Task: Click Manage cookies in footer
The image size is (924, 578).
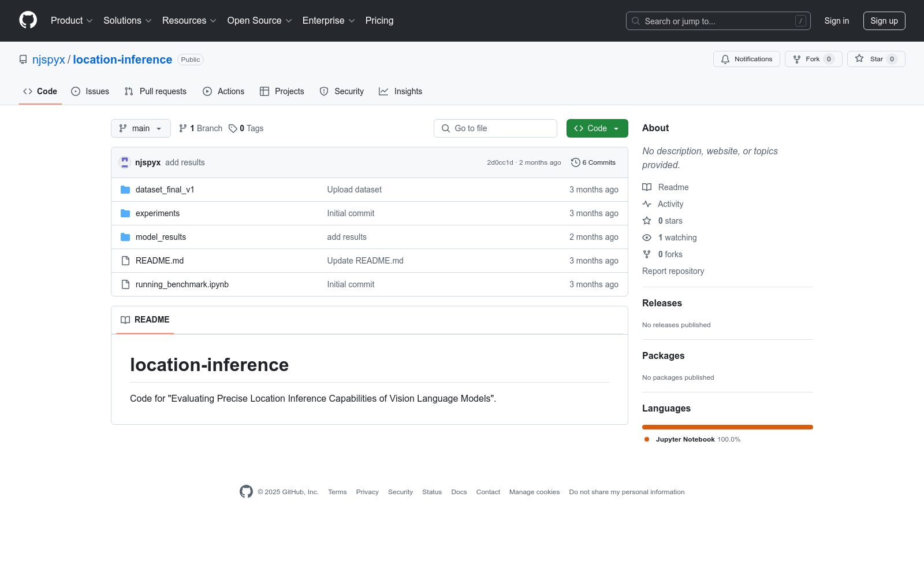Action: [534, 492]
